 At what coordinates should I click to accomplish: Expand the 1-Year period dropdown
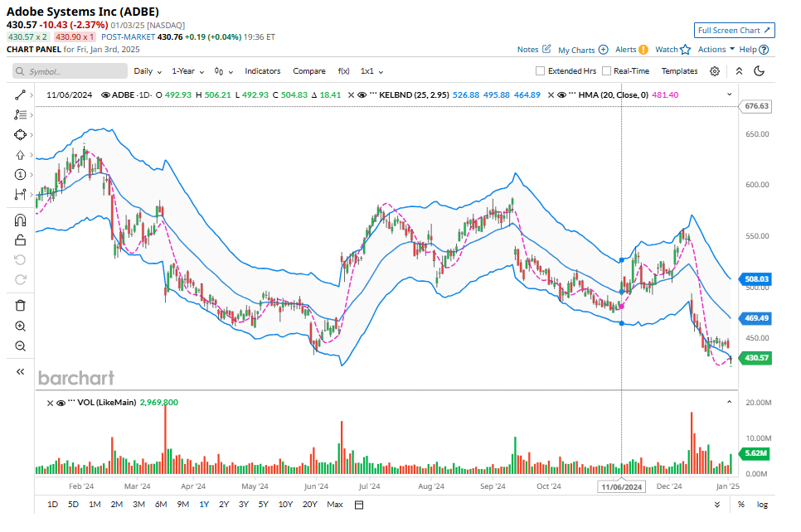(x=187, y=71)
